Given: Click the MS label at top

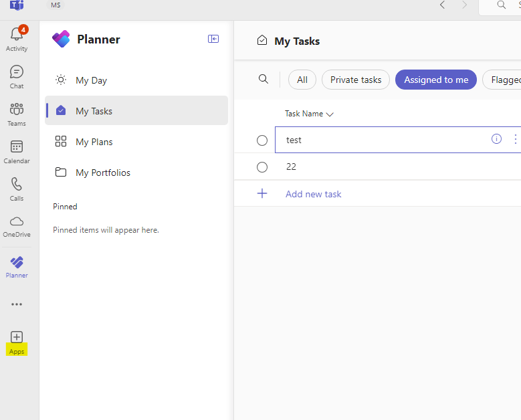Looking at the screenshot, I should coord(56,5).
